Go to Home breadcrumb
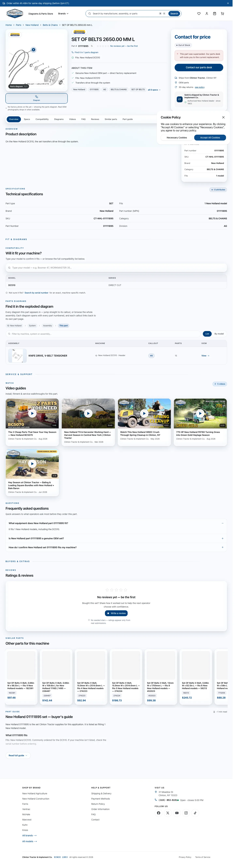This screenshot has width=235, height=868. point(9,25)
